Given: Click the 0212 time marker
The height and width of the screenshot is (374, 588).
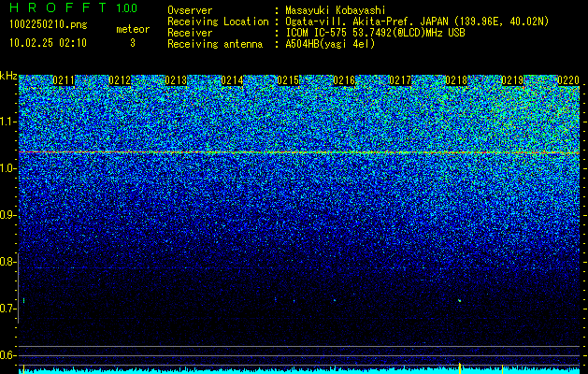Looking at the screenshot, I should pos(120,80).
